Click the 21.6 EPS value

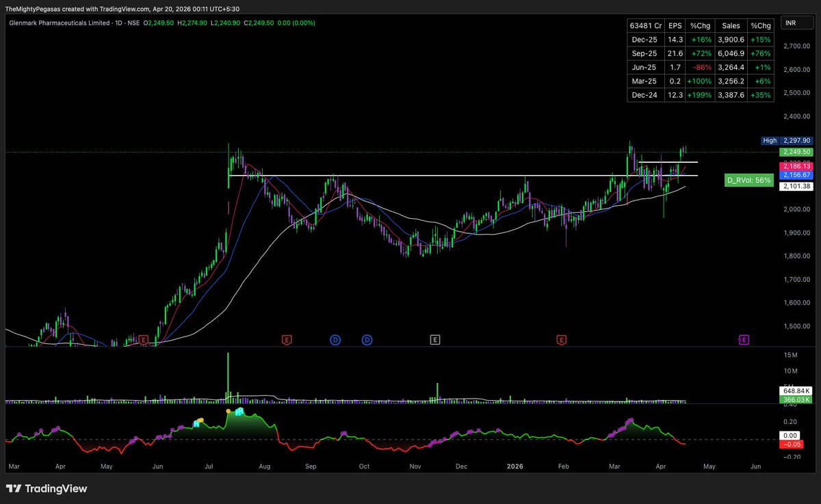point(675,53)
